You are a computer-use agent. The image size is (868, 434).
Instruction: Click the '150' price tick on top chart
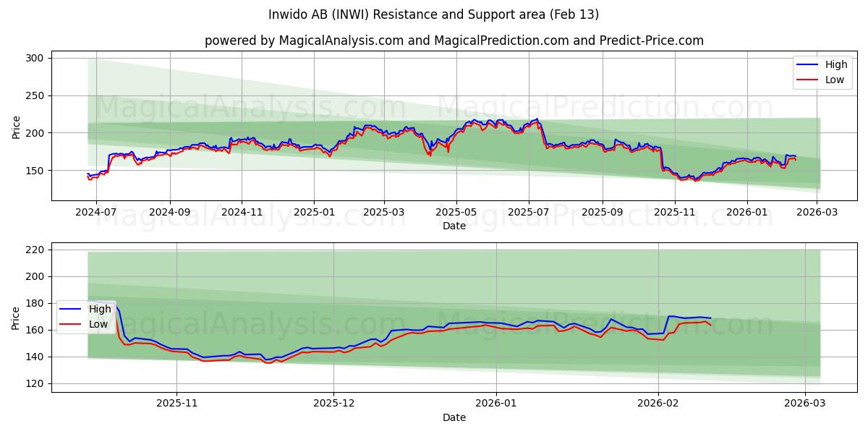click(x=37, y=171)
